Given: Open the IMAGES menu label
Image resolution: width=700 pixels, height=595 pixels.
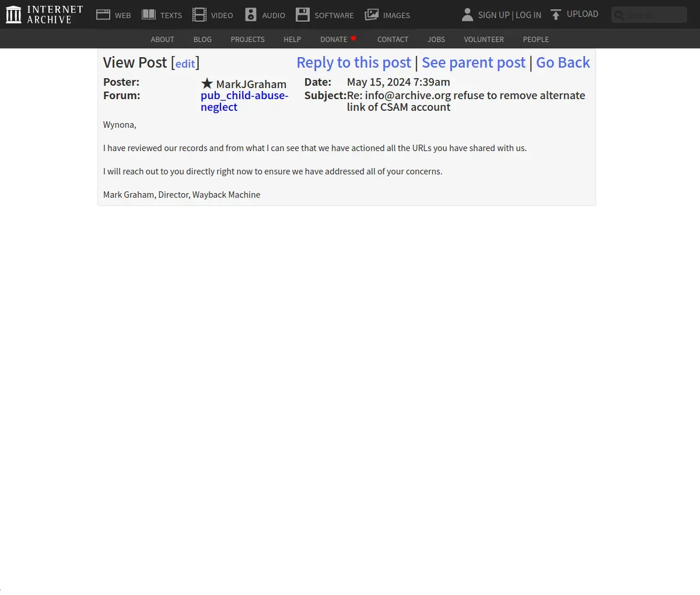Looking at the screenshot, I should point(396,15).
